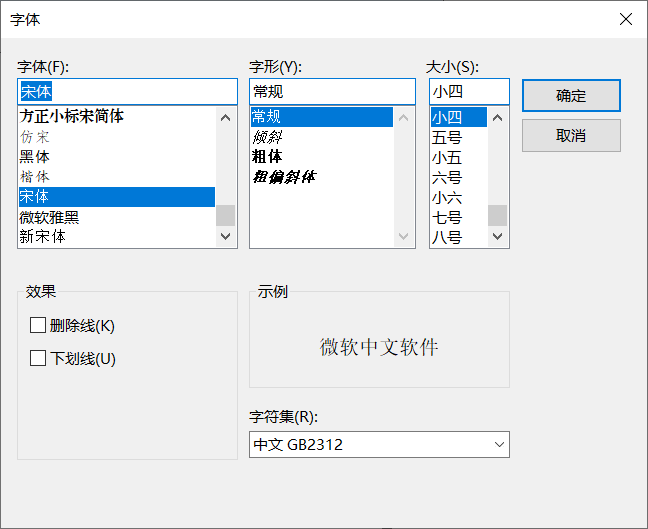This screenshot has height=529, width=648.
Task: Click the font list scrollbar thumb
Action: (226, 215)
